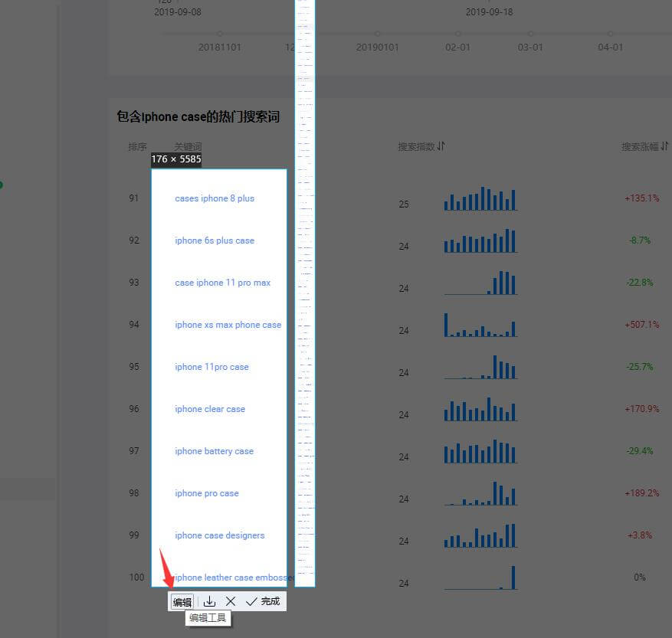Click 'iphone xs max phone case' keyword

point(228,325)
